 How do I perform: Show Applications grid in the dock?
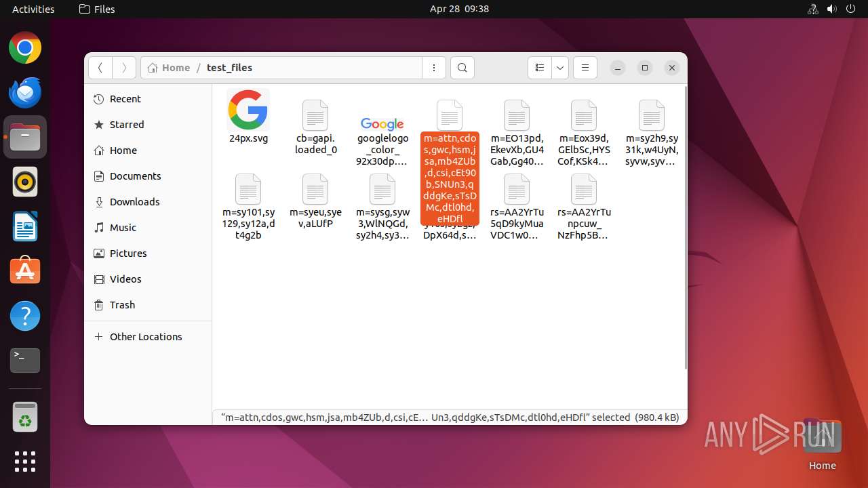[x=25, y=462]
